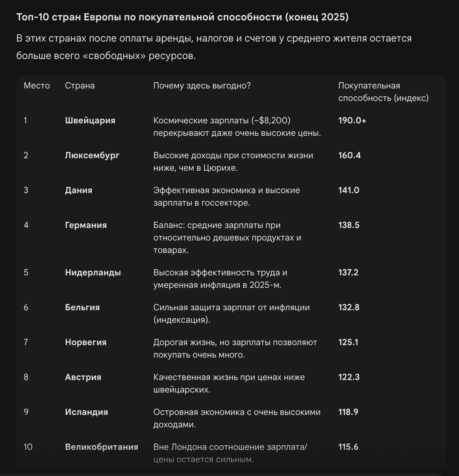
Task: Click the 122.3 index for Австрия
Action: (x=349, y=377)
